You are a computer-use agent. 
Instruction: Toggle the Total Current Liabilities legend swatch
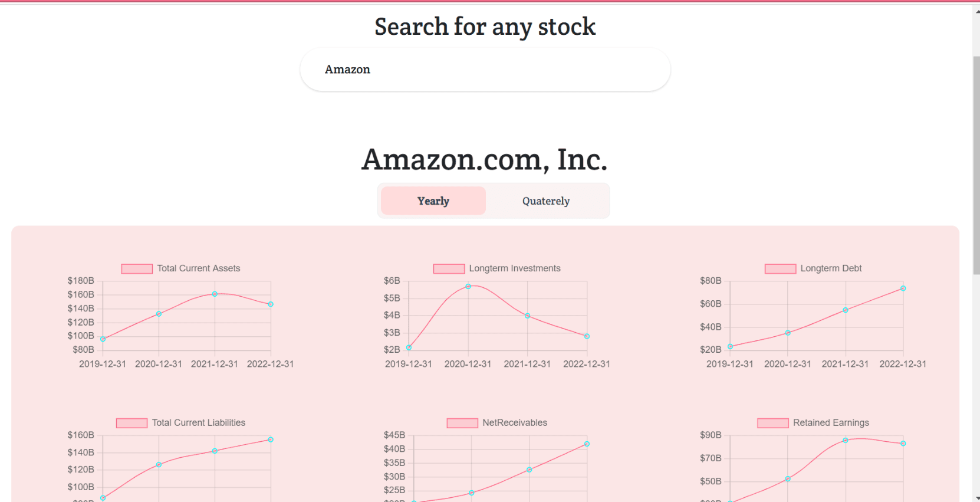click(x=131, y=423)
